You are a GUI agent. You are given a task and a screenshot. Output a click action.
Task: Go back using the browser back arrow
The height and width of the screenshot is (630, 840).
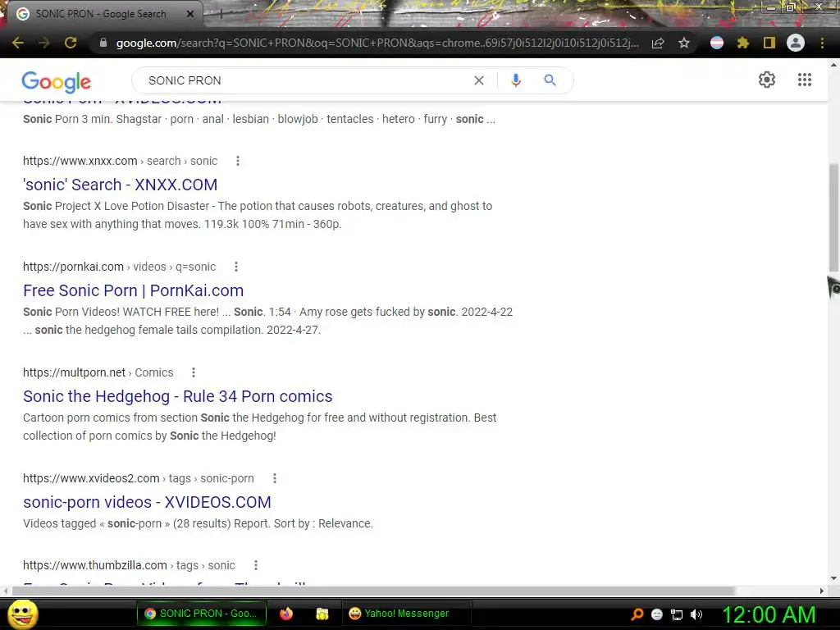click(18, 43)
